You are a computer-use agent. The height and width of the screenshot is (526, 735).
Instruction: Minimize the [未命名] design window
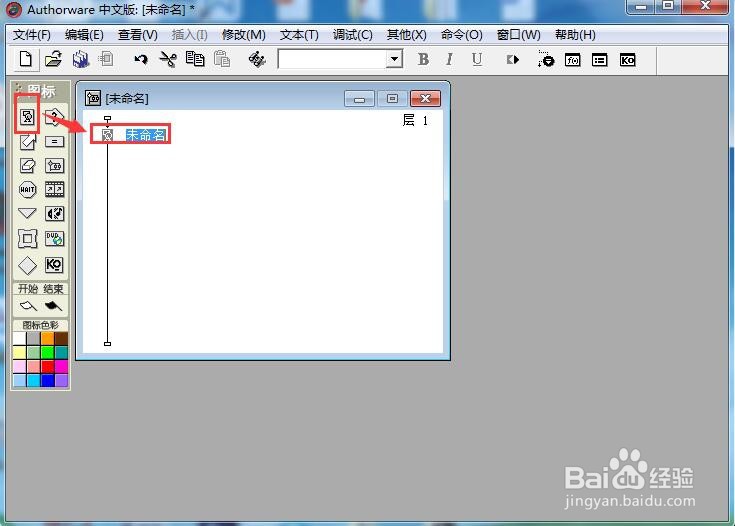359,98
